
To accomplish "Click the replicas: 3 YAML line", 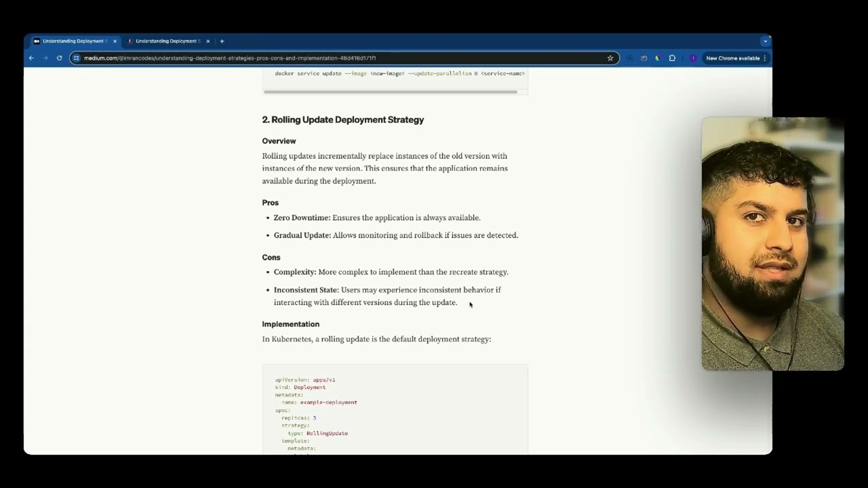I will (299, 418).
